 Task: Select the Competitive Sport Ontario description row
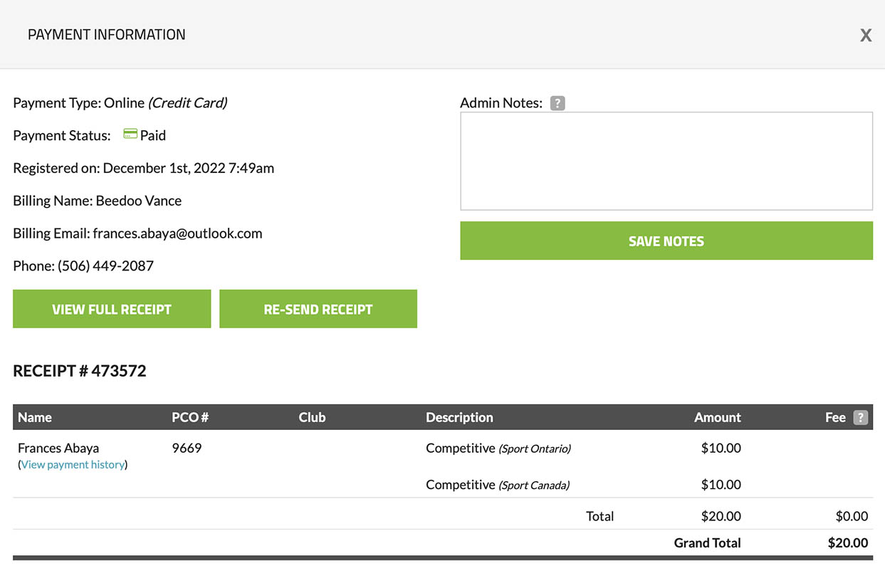[x=498, y=448]
